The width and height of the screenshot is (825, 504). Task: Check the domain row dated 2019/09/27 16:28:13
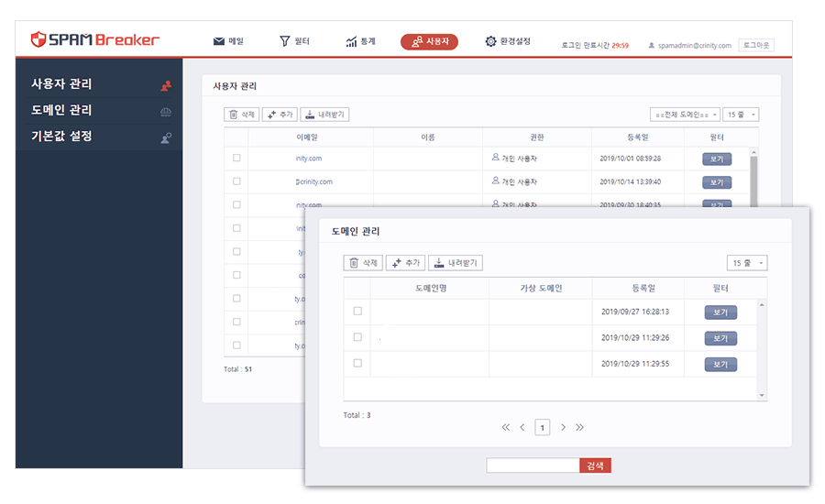tap(357, 311)
